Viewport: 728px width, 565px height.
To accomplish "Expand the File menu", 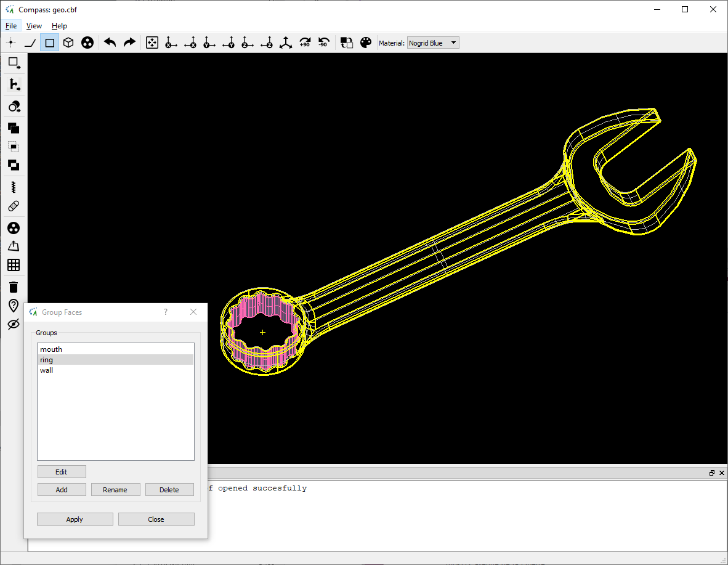I will 11,25.
